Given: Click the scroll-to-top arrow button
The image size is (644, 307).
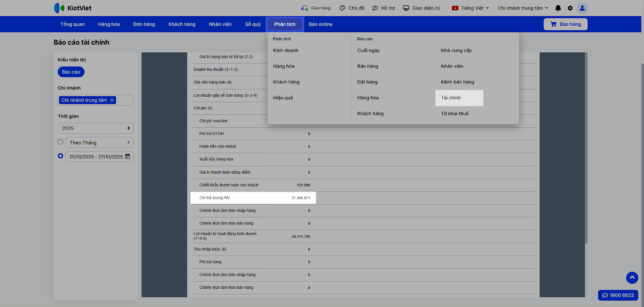Looking at the screenshot, I should [632, 278].
